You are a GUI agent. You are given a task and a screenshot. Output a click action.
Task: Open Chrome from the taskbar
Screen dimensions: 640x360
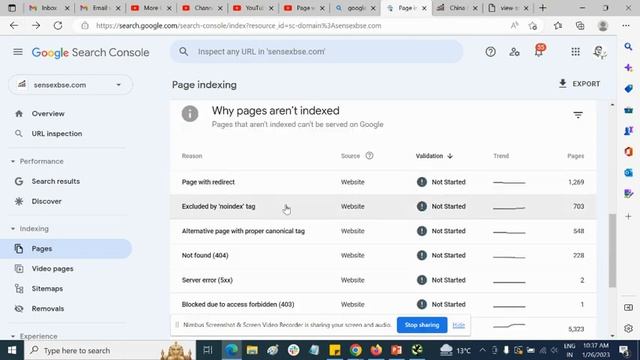(356, 350)
